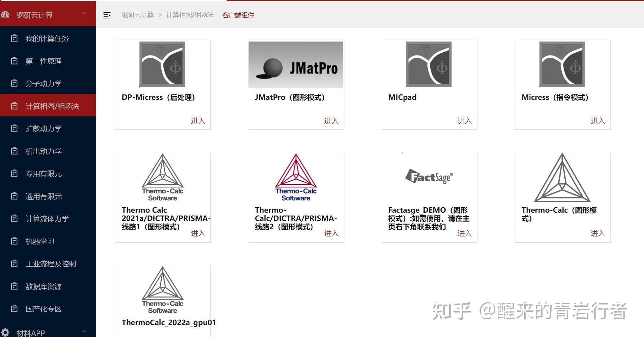Click the clipboard icon next to 专用有限元

point(14,173)
